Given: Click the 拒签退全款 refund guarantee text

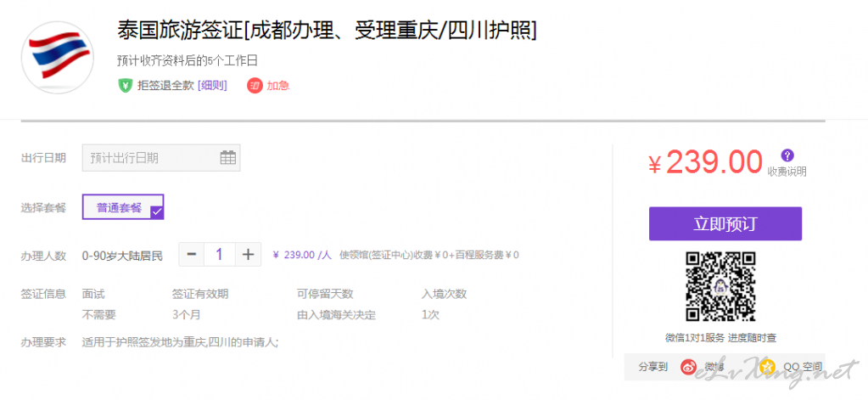Looking at the screenshot, I should (165, 85).
